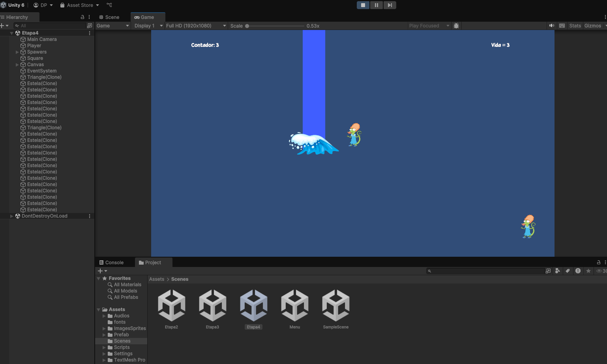Open Search by Label tag icon

pos(568,271)
